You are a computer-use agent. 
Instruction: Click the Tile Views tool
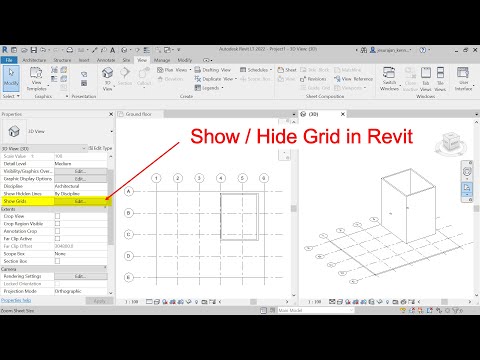440,79
